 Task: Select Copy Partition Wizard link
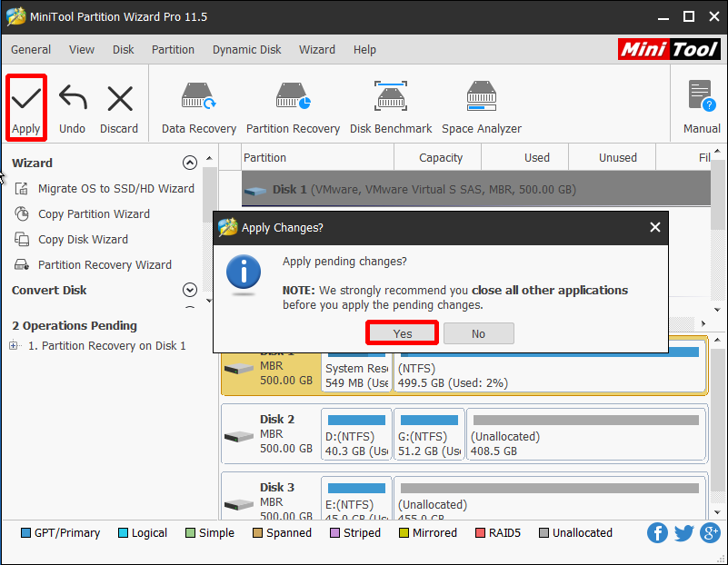94,214
